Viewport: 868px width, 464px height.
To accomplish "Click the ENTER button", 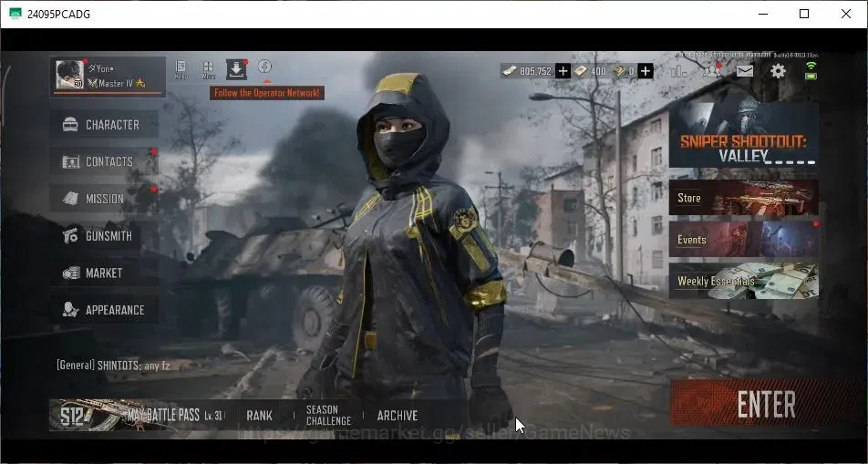I will point(765,403).
